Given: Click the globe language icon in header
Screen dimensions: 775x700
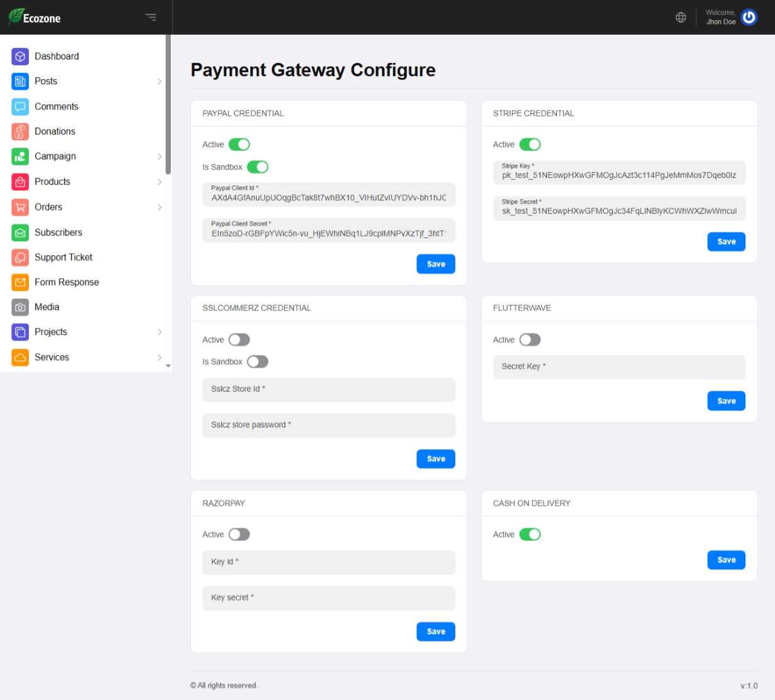Looking at the screenshot, I should pos(681,18).
